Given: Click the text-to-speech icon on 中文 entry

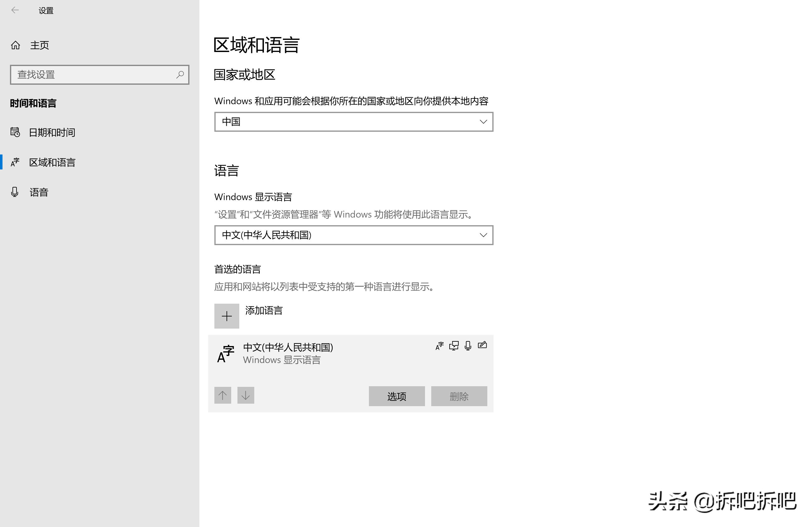Looking at the screenshot, I should point(454,346).
